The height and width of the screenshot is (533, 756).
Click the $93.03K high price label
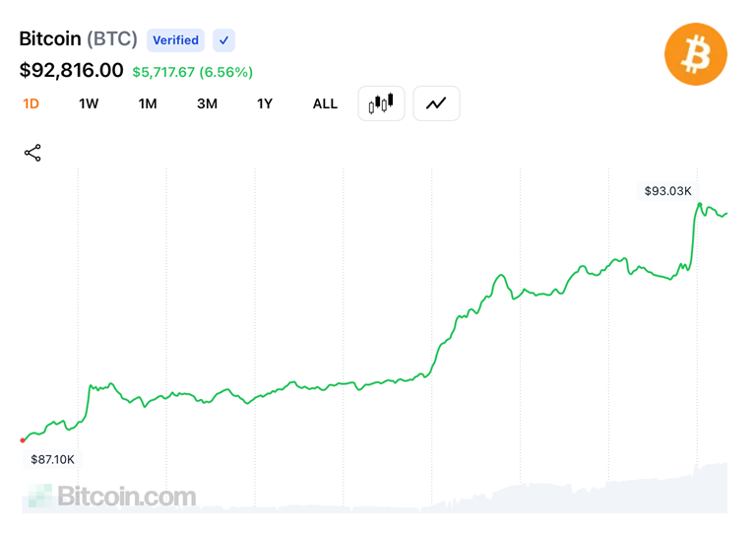coord(668,190)
